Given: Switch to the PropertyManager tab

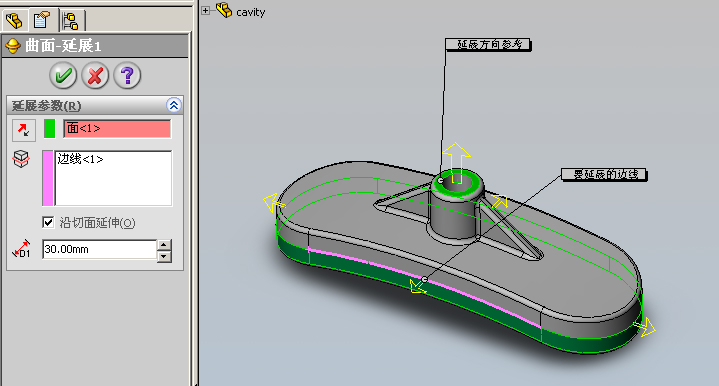Looking at the screenshot, I should 42,20.
